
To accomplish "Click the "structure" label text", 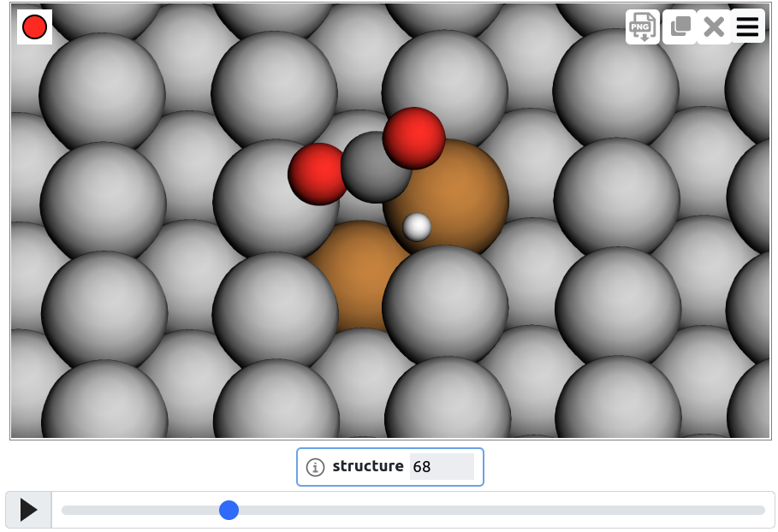I will pyautogui.click(x=367, y=467).
